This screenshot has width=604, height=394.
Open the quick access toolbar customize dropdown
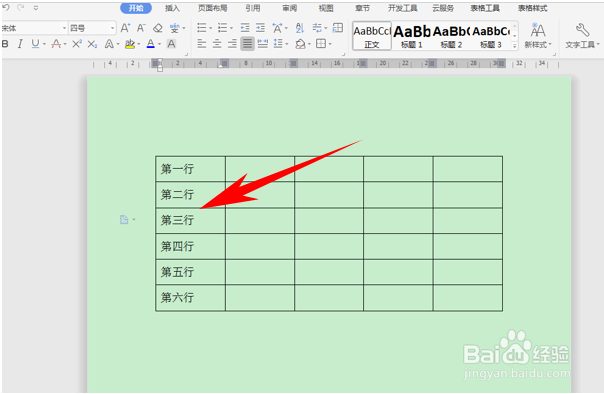click(35, 8)
